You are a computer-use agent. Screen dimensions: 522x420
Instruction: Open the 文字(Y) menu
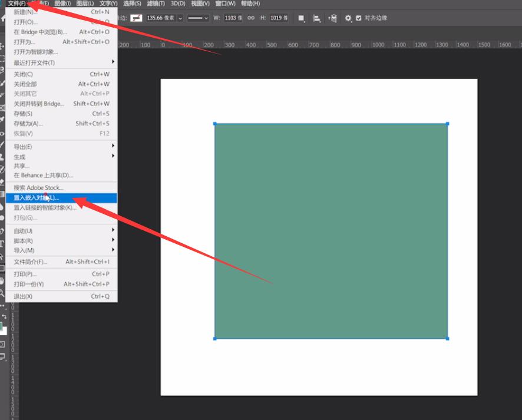tap(108, 4)
